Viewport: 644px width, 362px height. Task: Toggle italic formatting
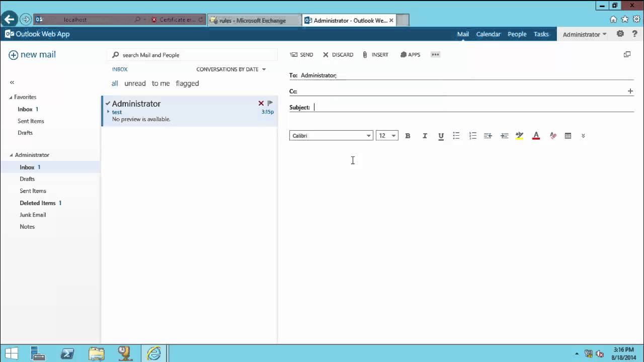pos(425,136)
